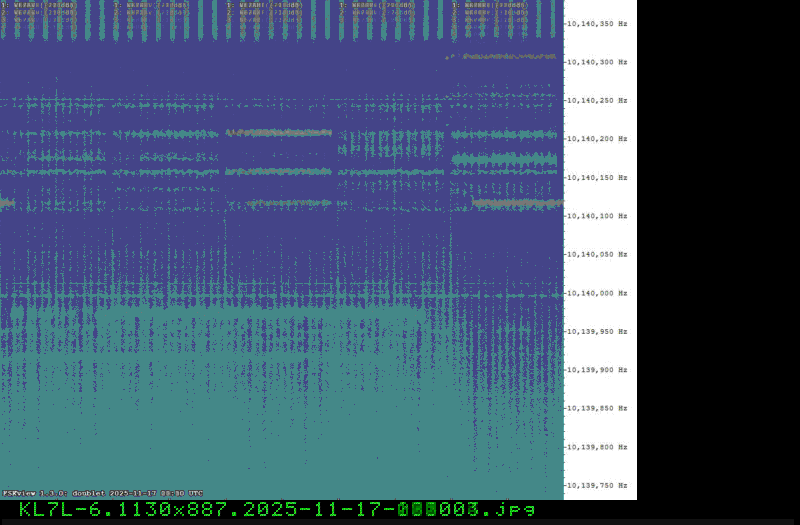800x525 pixels.
Task: Click the 10,140,300 Hz frequency label
Action: point(598,62)
